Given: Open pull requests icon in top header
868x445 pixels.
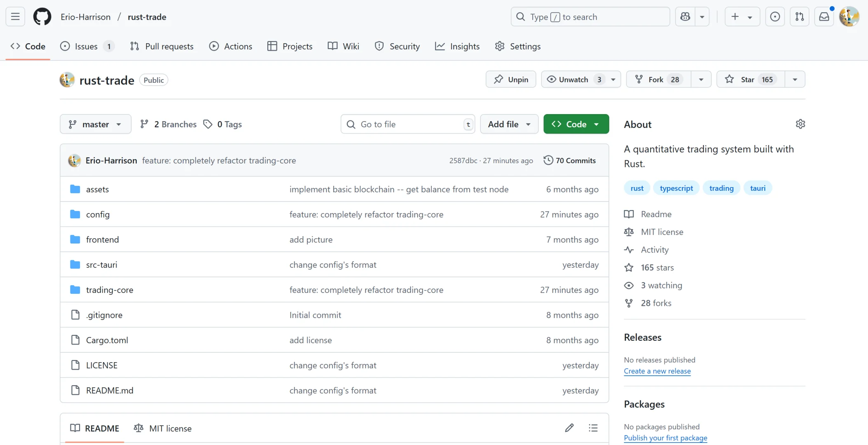Looking at the screenshot, I should click(799, 17).
